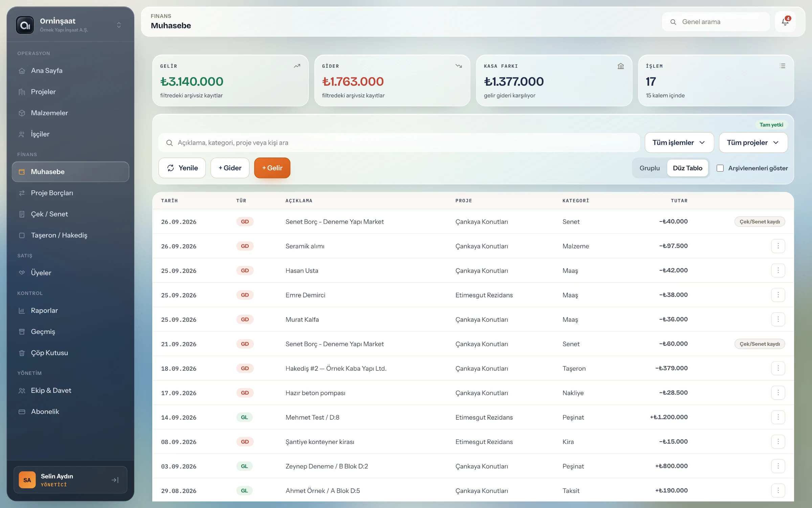Open row actions for Emre Demirci
Image resolution: width=812 pixels, height=508 pixels.
pyautogui.click(x=778, y=295)
